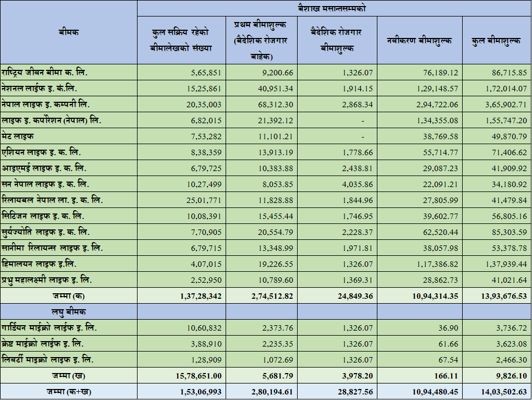Select the लिवर्टी माइक्रो लाइफ इ. लि. row name

(x=47, y=360)
